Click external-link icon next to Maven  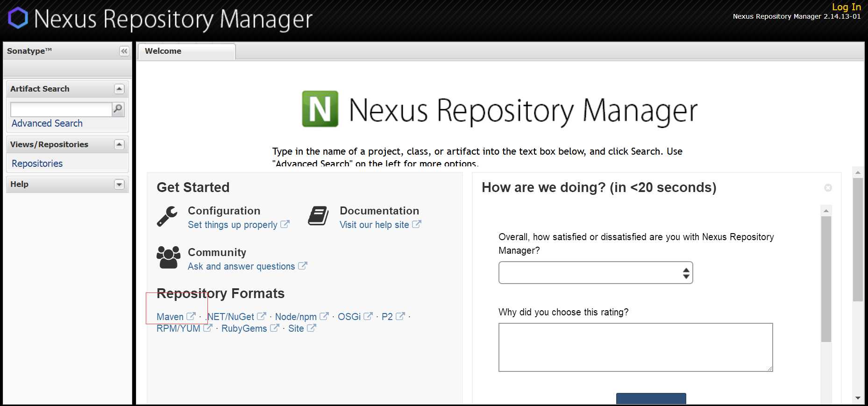(191, 316)
